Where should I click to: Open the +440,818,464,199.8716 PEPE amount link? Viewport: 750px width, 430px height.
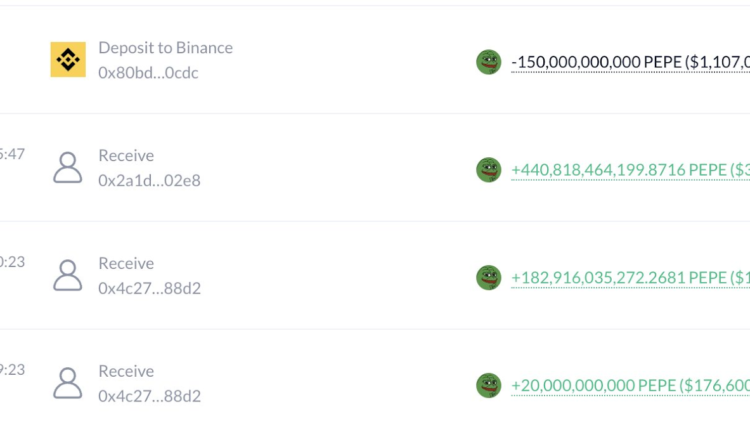coord(630,170)
